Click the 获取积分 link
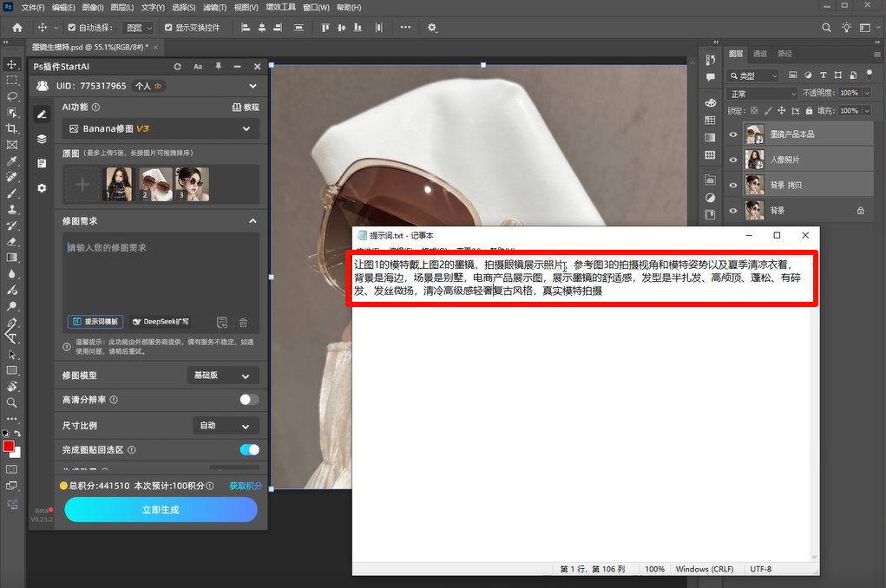The width and height of the screenshot is (886, 588). tap(246, 485)
